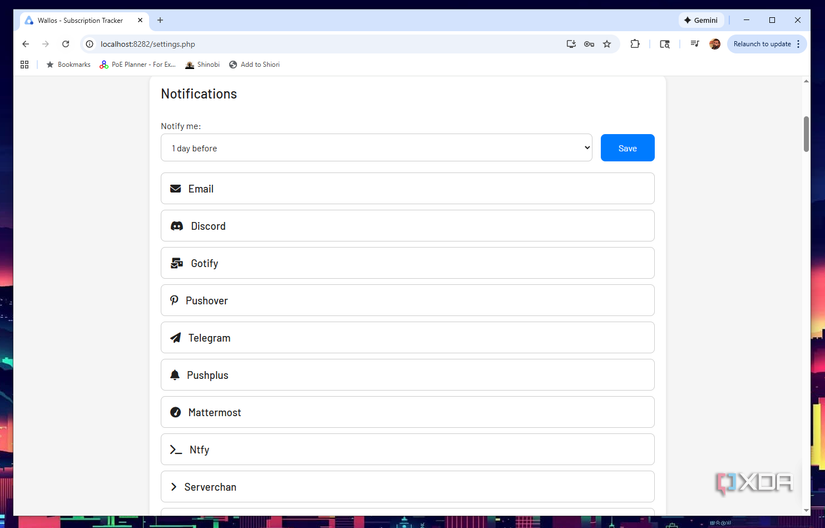The height and width of the screenshot is (528, 825).
Task: Open the PoE Planner bookmark
Action: [138, 64]
